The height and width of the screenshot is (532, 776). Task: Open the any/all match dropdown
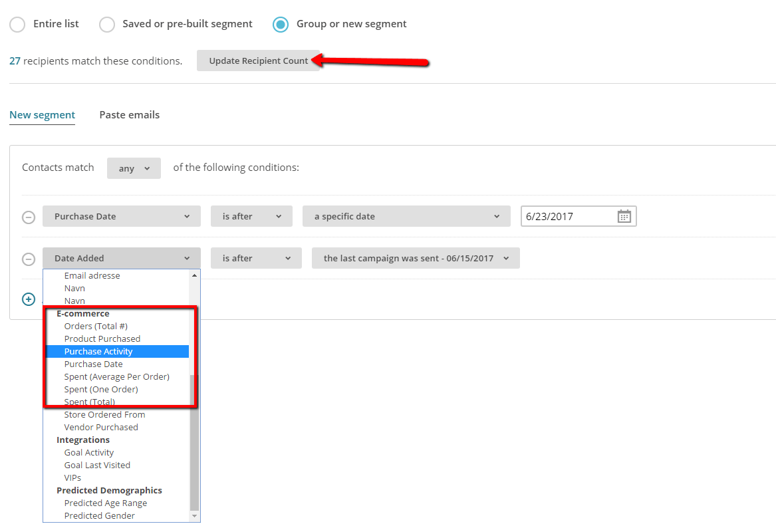click(134, 168)
